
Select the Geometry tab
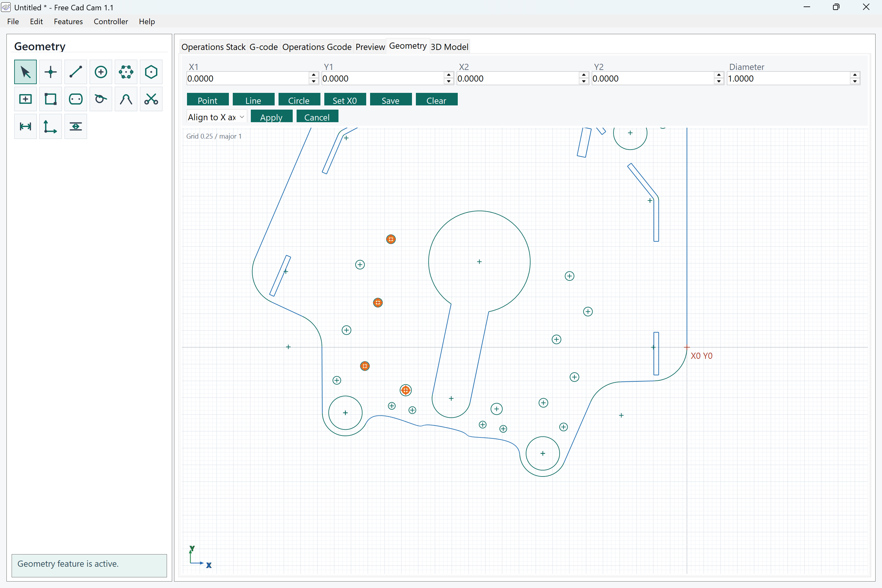[x=407, y=46]
